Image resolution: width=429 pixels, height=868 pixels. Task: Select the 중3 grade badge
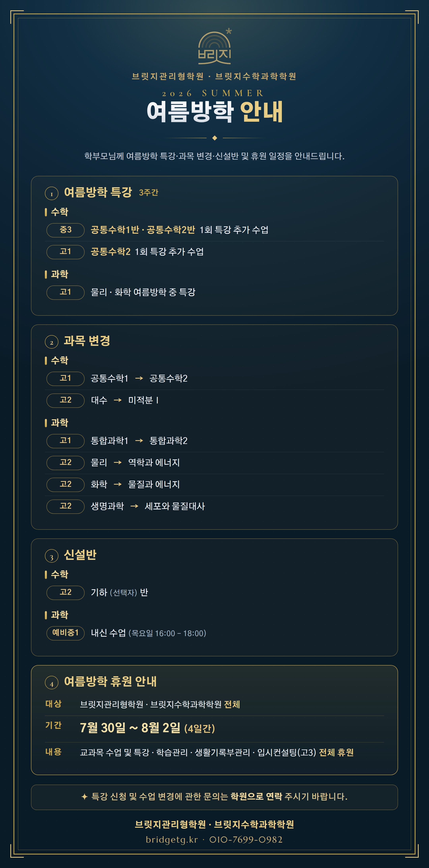coord(65,230)
